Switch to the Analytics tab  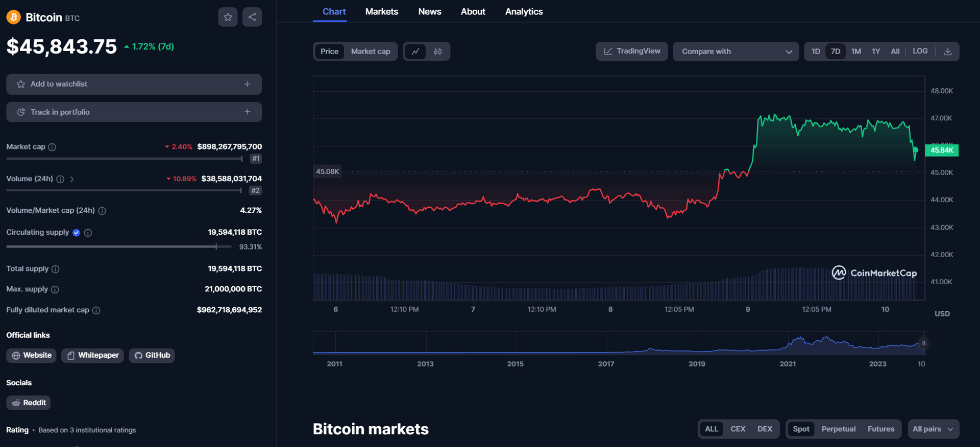[x=524, y=12]
